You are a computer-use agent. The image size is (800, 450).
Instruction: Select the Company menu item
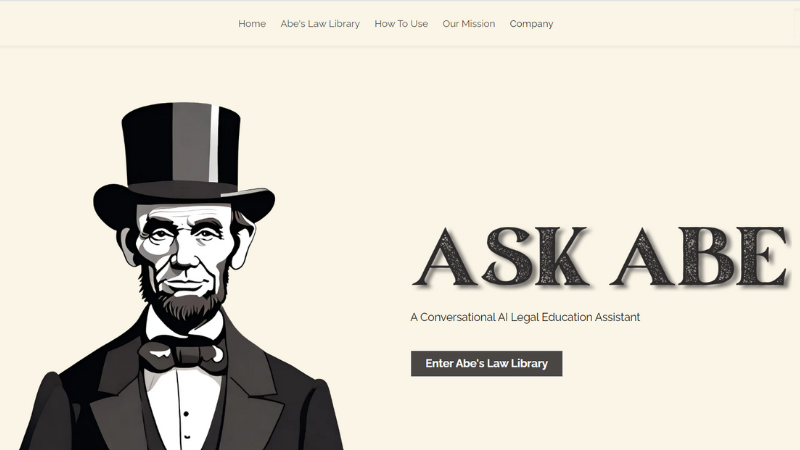click(x=531, y=24)
